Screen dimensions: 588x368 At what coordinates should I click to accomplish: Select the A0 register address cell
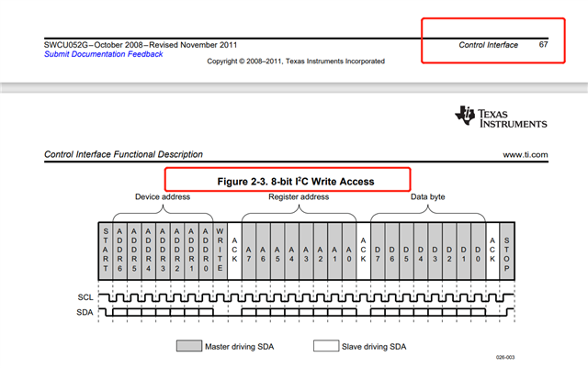pos(349,251)
